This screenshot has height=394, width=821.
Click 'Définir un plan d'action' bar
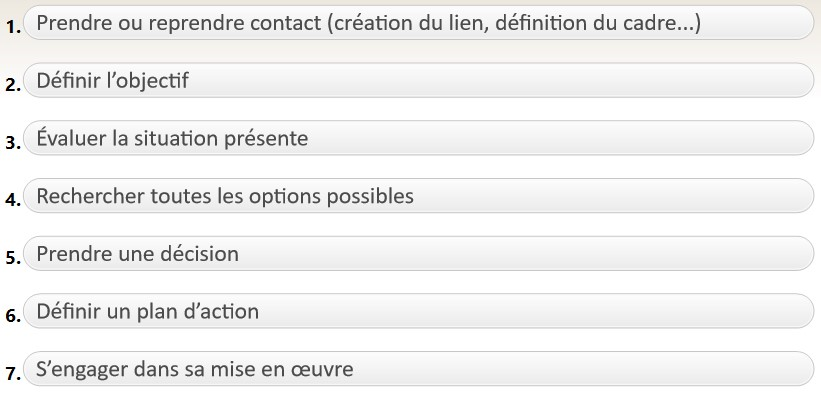(419, 311)
